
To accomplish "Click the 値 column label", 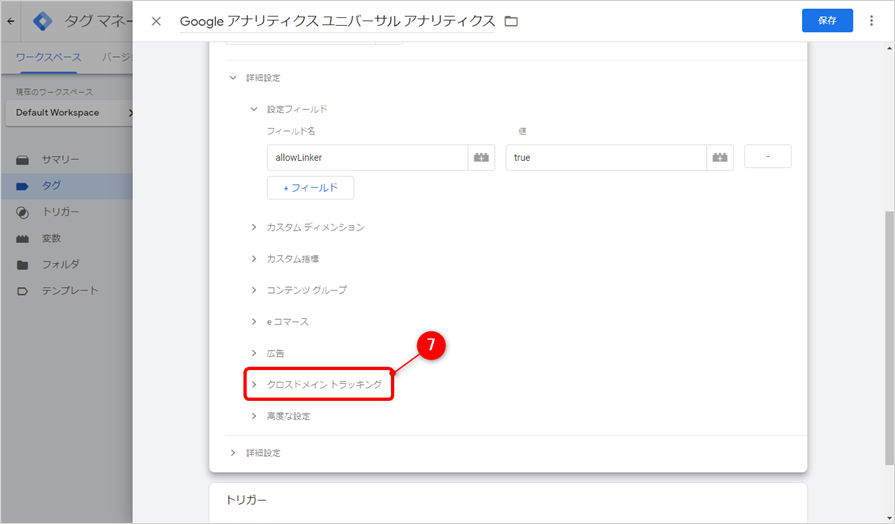I will pos(522,131).
